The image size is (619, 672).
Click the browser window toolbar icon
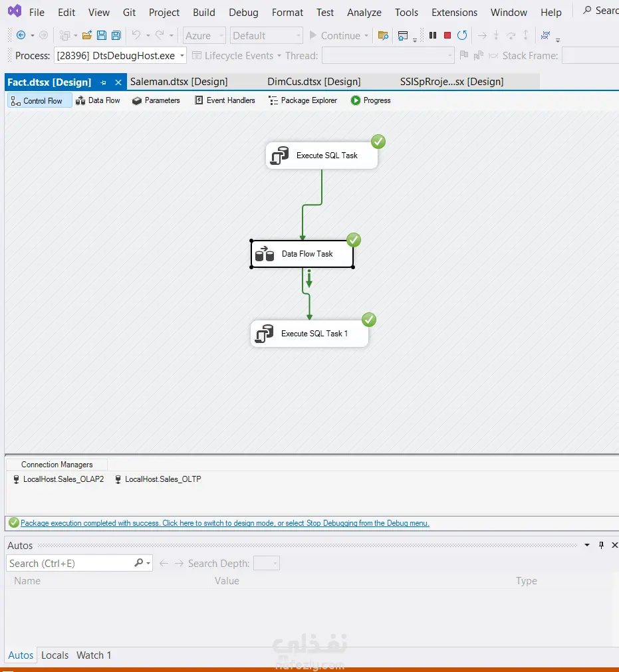[402, 35]
